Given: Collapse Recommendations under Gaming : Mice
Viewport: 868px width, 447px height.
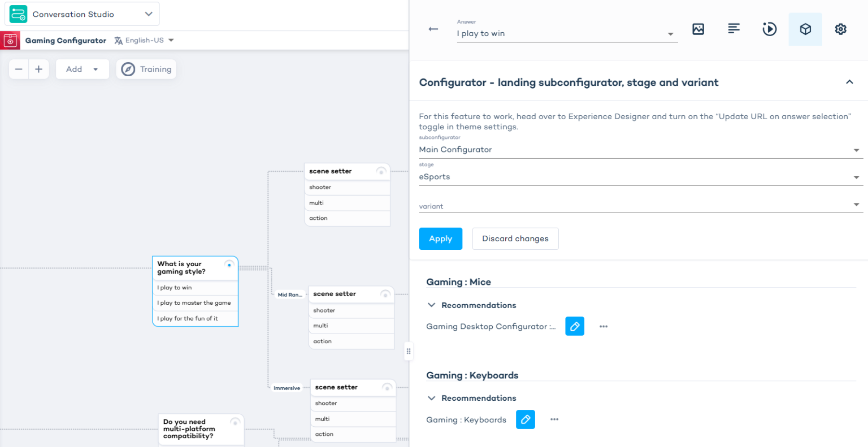Looking at the screenshot, I should (x=432, y=305).
